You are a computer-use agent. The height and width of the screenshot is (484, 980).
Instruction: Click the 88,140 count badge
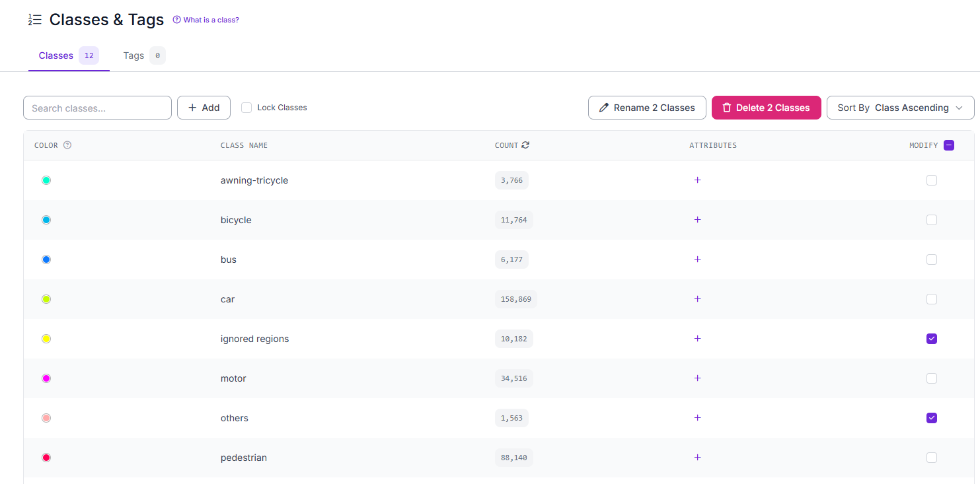[514, 458]
